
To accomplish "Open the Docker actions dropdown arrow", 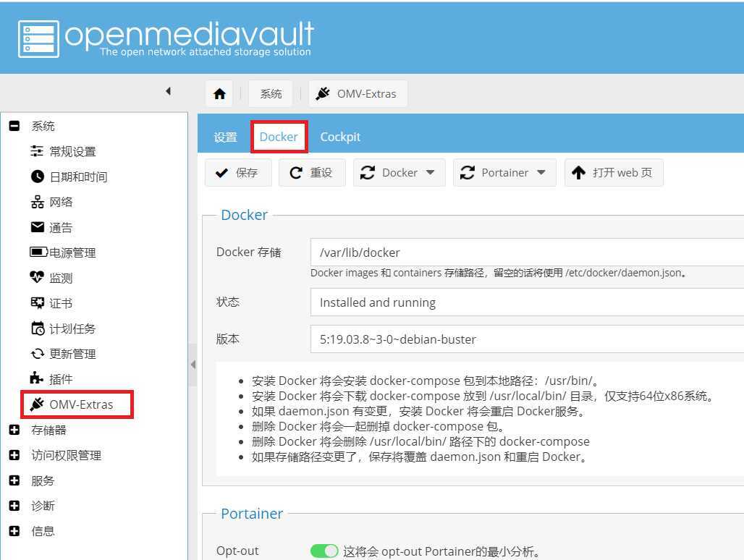I will coord(431,173).
